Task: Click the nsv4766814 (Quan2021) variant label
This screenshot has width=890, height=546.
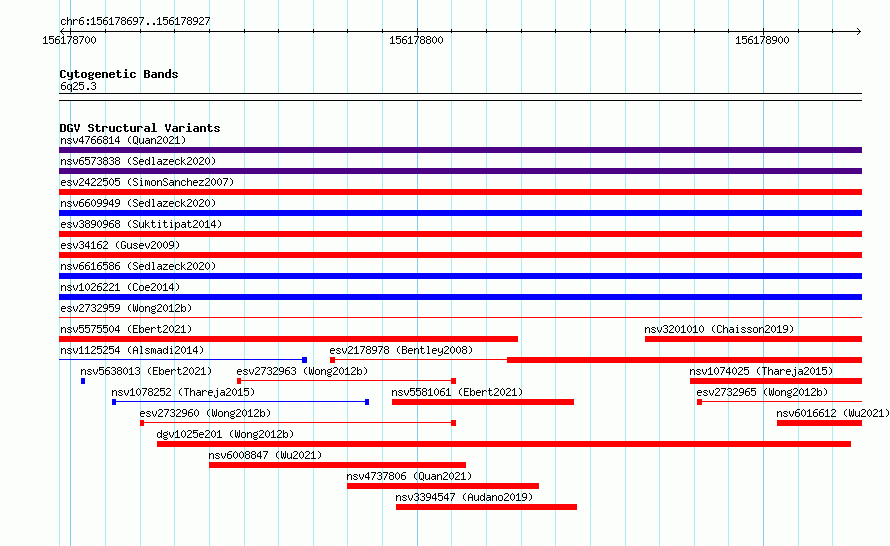Action: pyautogui.click(x=123, y=140)
